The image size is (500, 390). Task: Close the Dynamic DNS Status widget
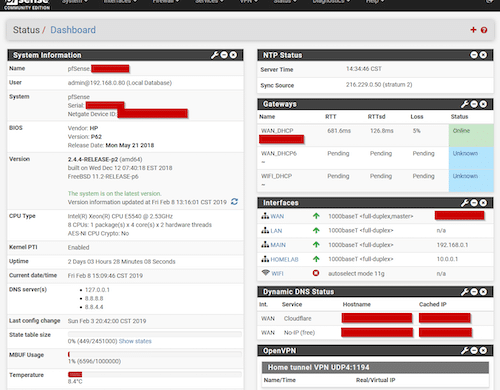483,292
